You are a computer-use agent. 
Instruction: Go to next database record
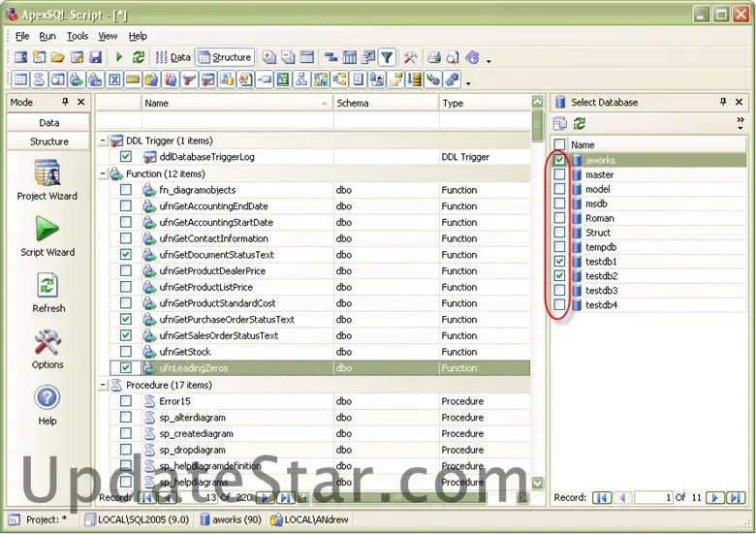715,497
